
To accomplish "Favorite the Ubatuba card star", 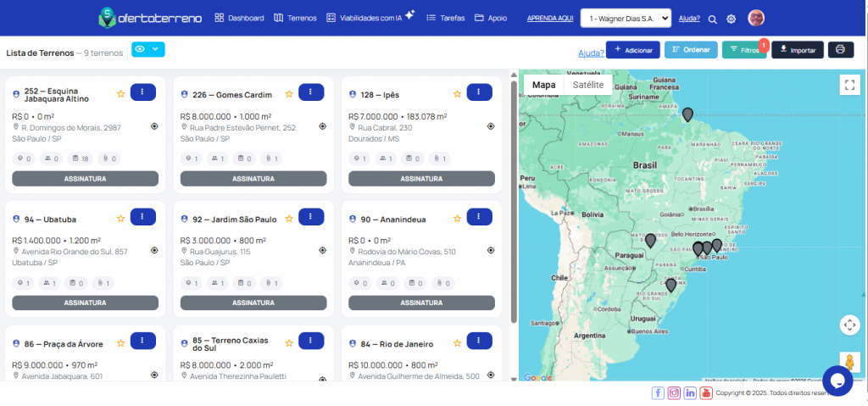I will 120,219.
